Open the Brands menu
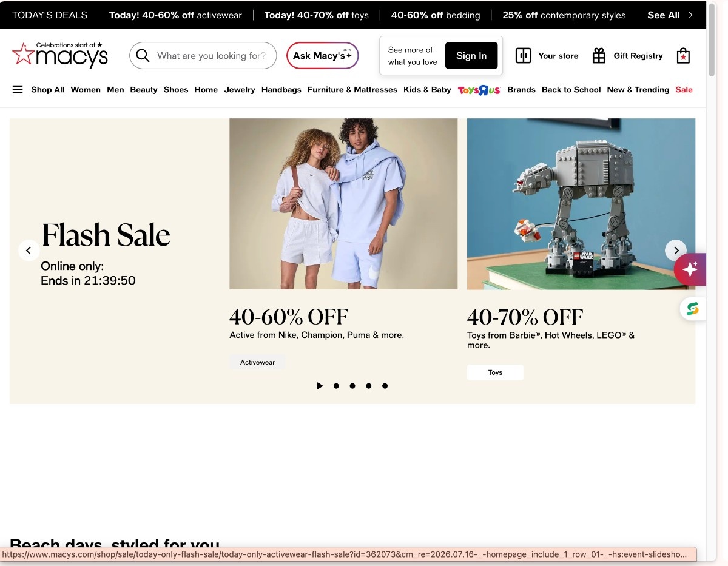The height and width of the screenshot is (566, 728). pyautogui.click(x=521, y=90)
